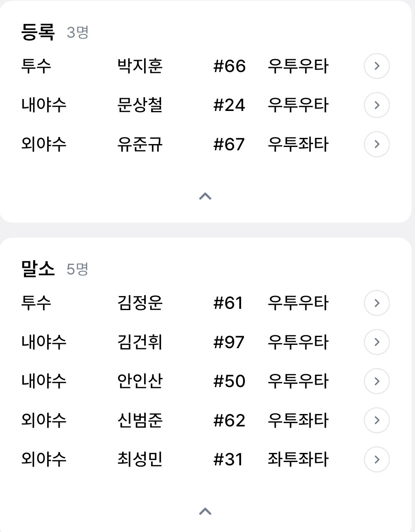The width and height of the screenshot is (415, 532).
Task: Click the 말소 section heading
Action: click(38, 269)
